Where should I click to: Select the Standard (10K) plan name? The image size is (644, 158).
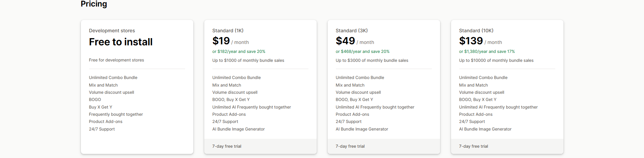tap(476, 31)
